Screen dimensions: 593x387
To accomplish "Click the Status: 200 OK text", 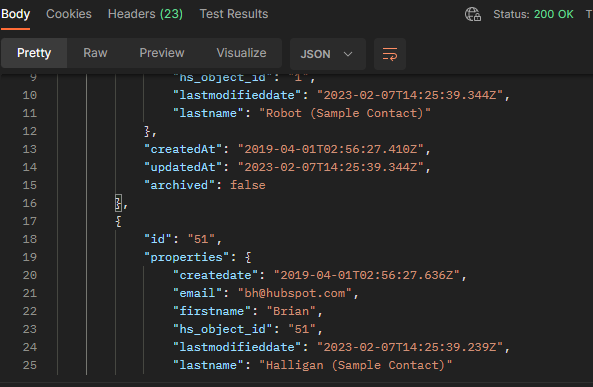I will (533, 14).
